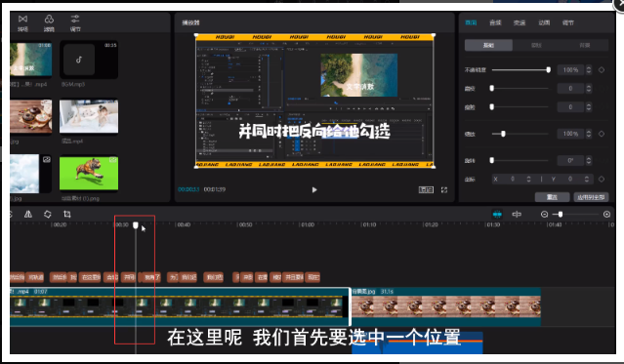Select the main mp4 video clip on the timeline
The height and width of the screenshot is (364, 624).
click(180, 306)
